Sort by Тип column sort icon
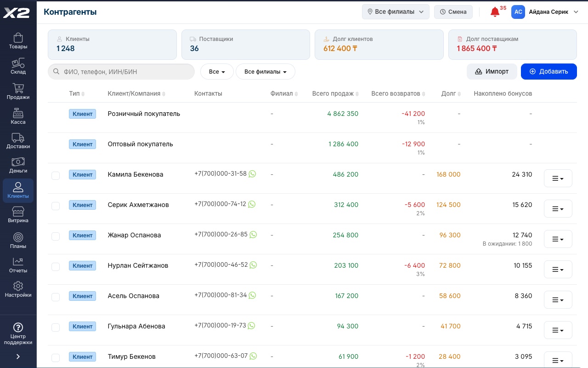Viewport: 588px width, 368px height. click(x=83, y=94)
